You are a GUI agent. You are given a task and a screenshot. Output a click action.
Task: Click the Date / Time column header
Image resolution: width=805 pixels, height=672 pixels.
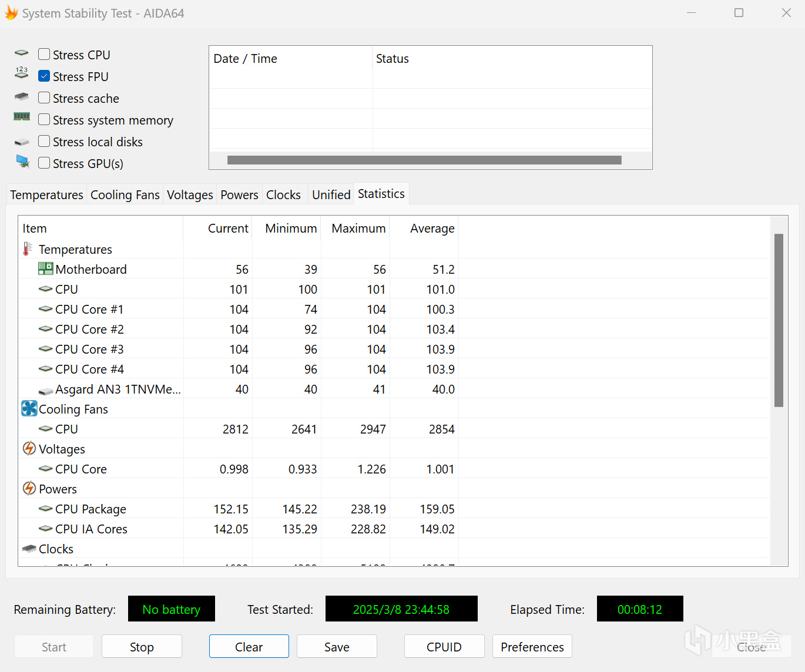(291, 59)
